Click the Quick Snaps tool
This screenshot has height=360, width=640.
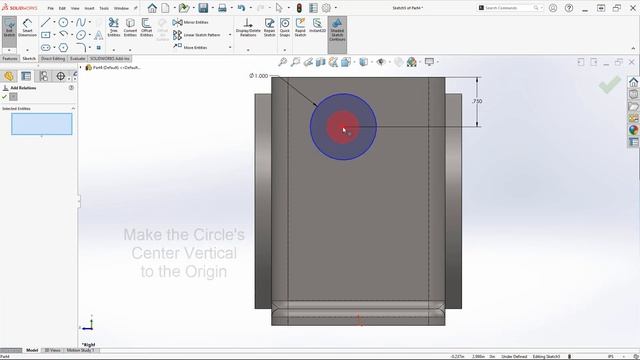click(285, 28)
